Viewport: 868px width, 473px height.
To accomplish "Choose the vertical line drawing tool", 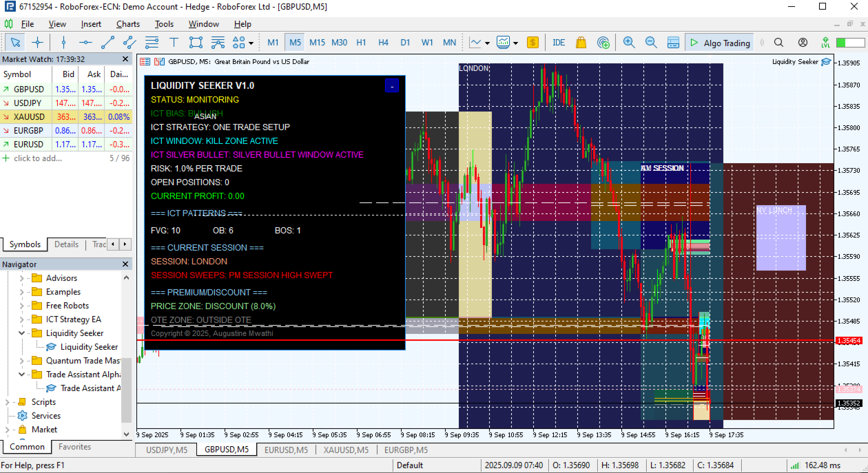I will point(63,42).
